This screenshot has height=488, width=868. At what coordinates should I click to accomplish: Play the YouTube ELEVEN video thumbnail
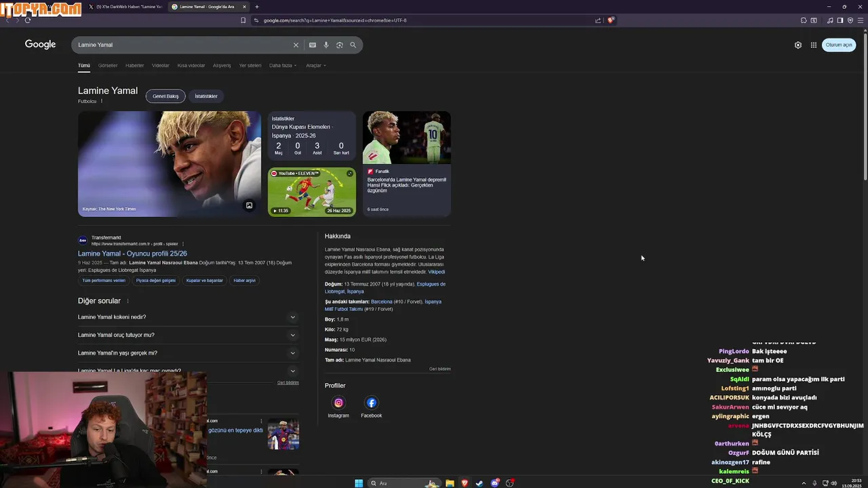(312, 192)
